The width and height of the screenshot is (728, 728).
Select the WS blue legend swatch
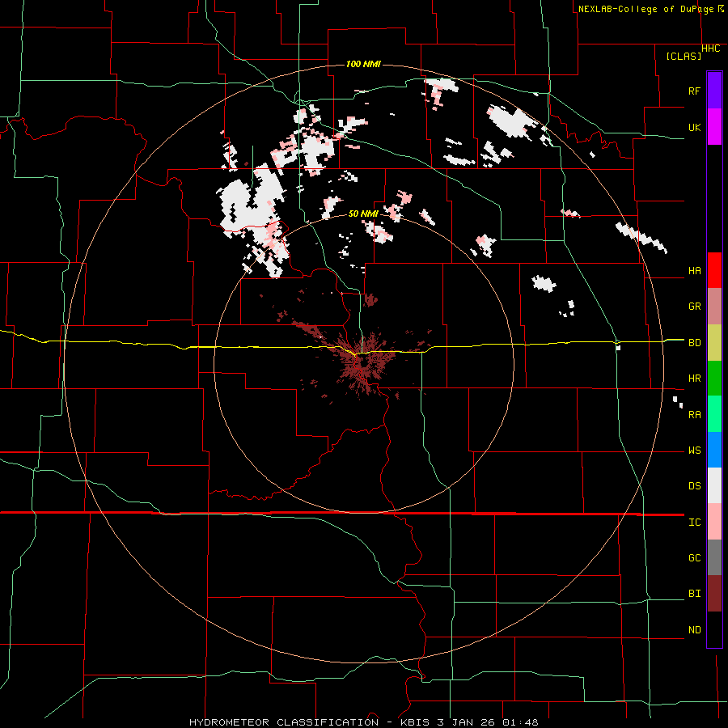coord(714,450)
